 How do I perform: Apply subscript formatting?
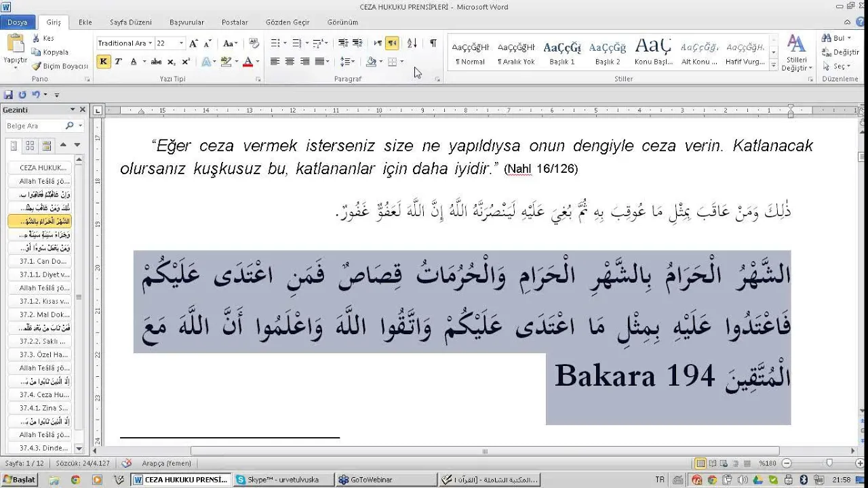point(172,62)
